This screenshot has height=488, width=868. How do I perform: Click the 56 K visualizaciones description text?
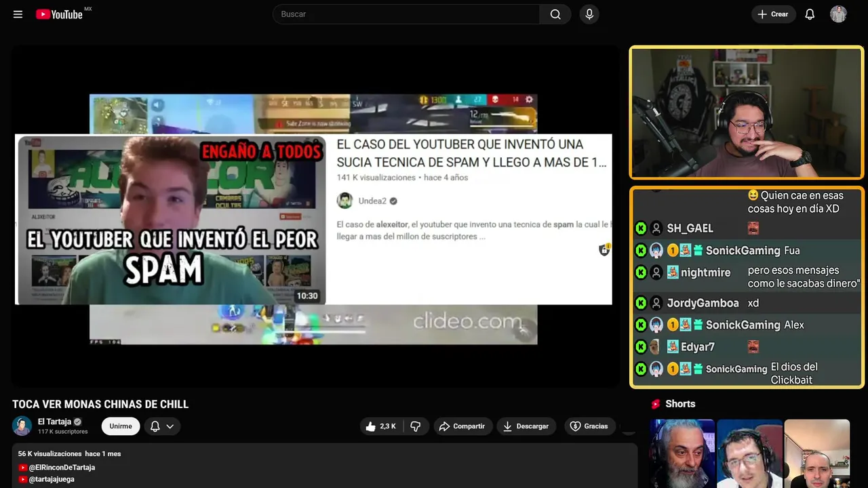pos(50,453)
